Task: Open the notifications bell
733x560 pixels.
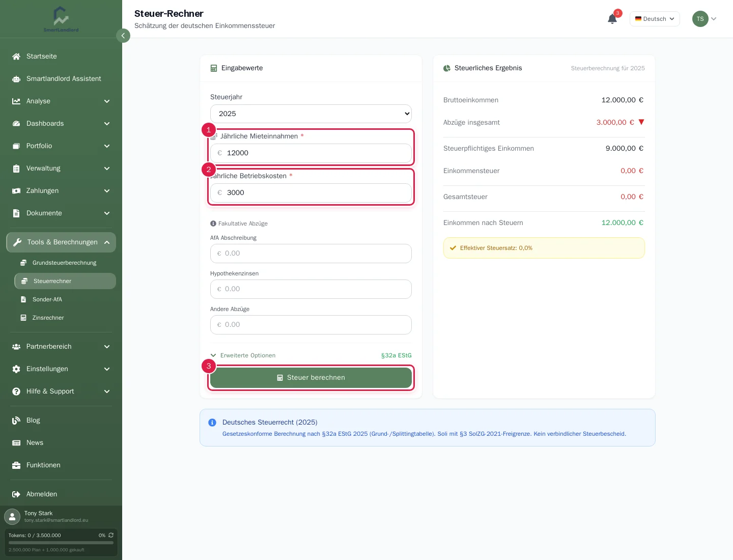Action: click(x=612, y=19)
